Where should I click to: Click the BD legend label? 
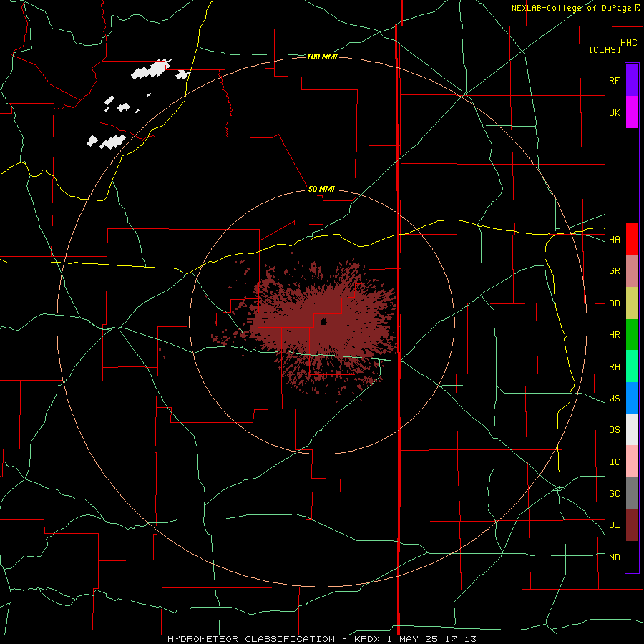(x=614, y=303)
